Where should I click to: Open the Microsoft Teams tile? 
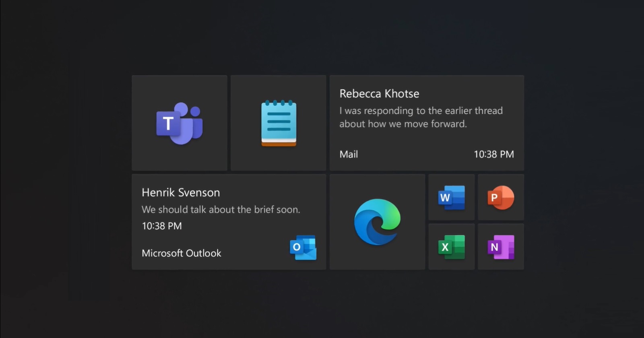click(180, 123)
